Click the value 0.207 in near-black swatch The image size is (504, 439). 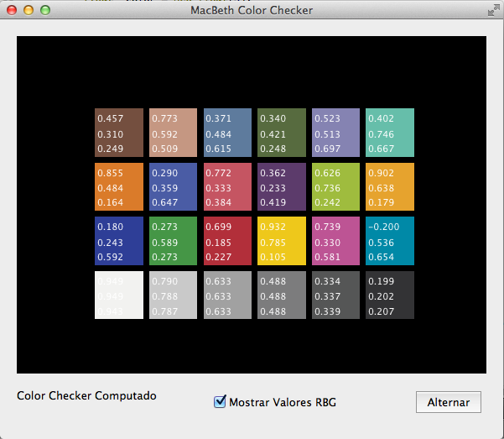(381, 311)
